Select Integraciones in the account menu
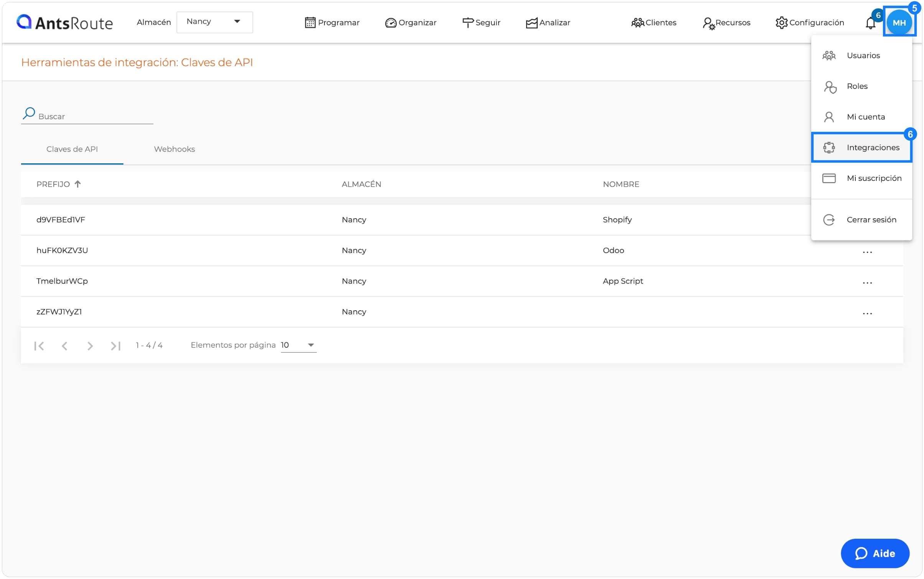This screenshot has height=579, width=924. [x=861, y=147]
